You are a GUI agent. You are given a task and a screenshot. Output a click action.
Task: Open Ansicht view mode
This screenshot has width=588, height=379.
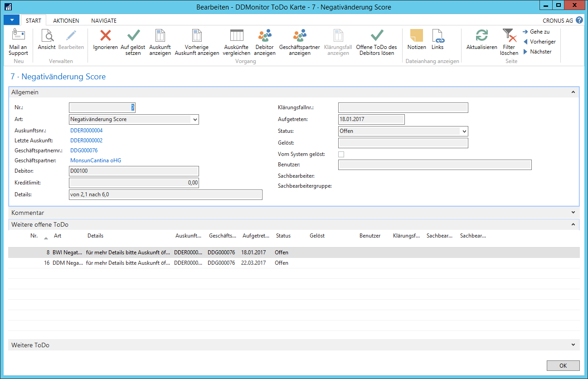[x=47, y=40]
